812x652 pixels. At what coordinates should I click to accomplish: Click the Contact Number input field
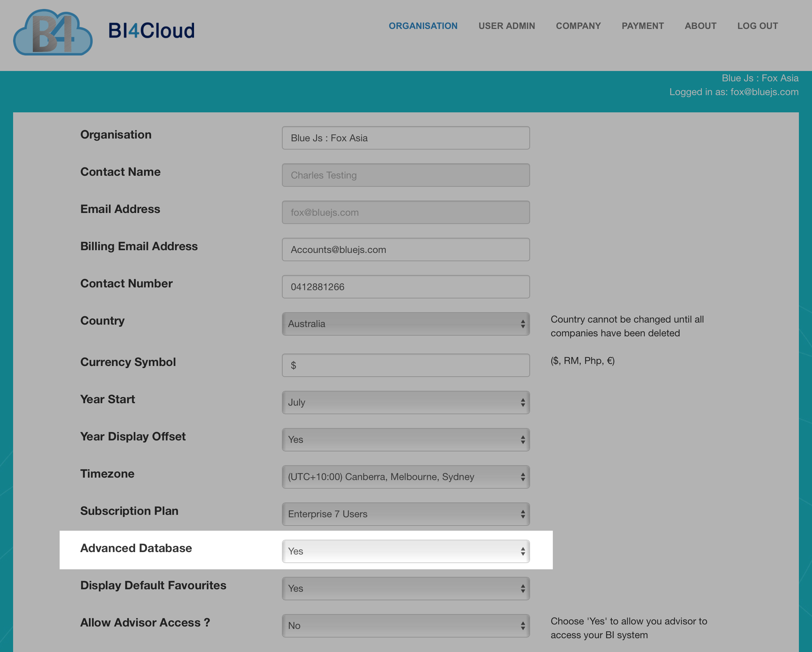coord(406,287)
